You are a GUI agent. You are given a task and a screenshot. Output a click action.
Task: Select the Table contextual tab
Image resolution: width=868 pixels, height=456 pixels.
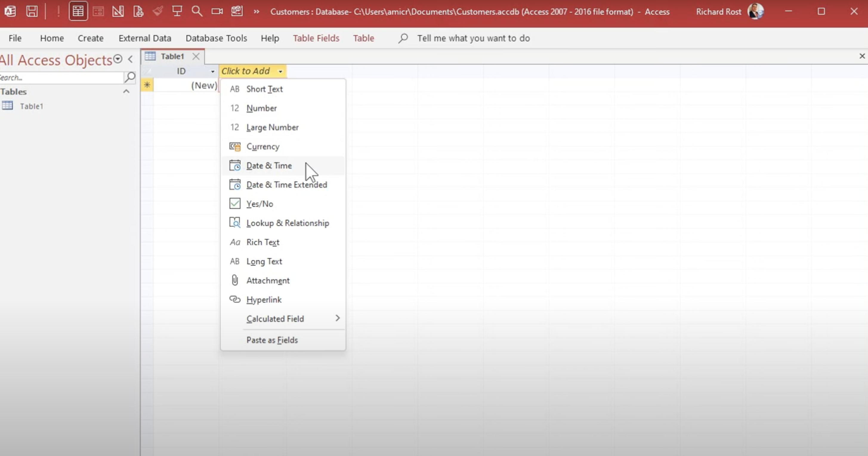tap(364, 38)
